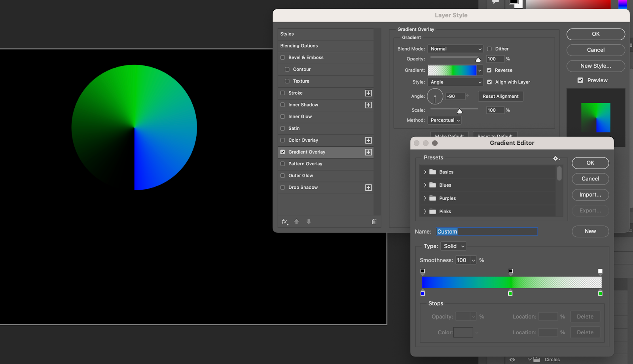Select the Outer Glow style entry

coord(301,176)
